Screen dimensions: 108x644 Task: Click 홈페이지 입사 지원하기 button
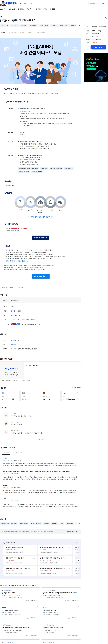tap(40, 238)
